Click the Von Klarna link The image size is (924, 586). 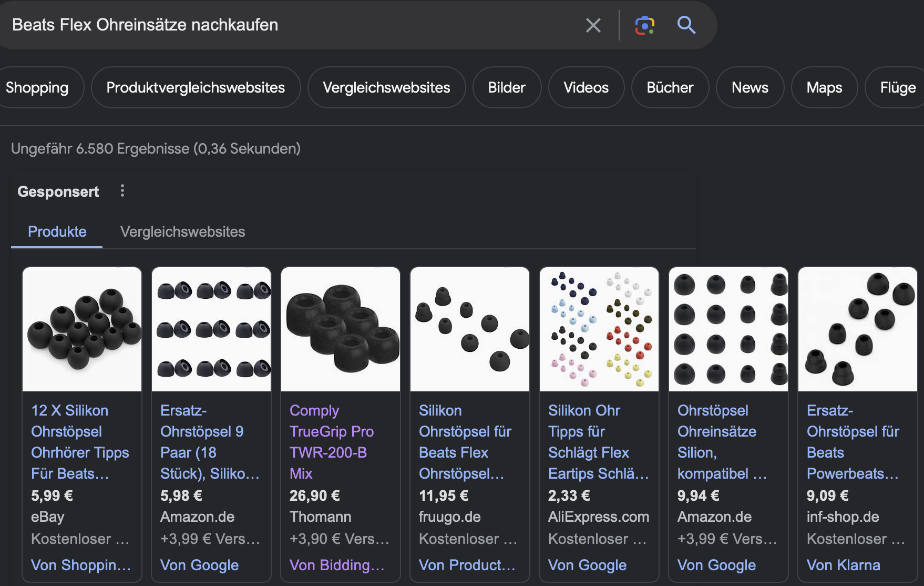[x=843, y=565]
